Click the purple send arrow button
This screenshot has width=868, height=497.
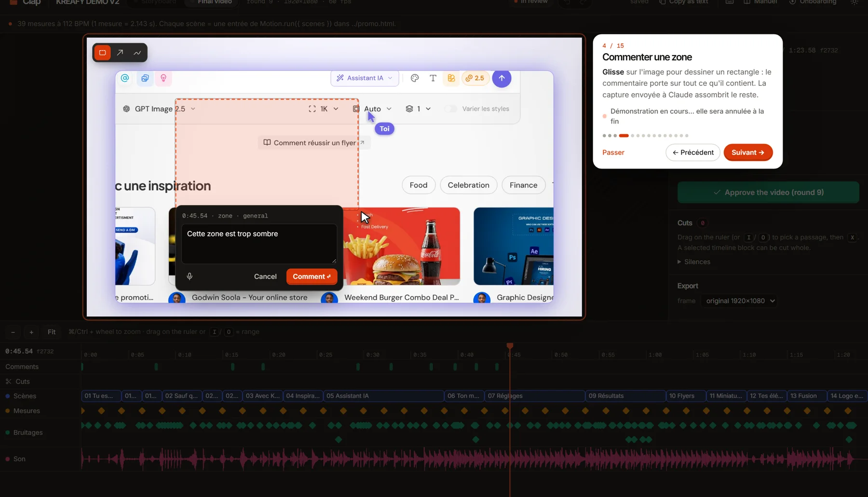coord(502,78)
